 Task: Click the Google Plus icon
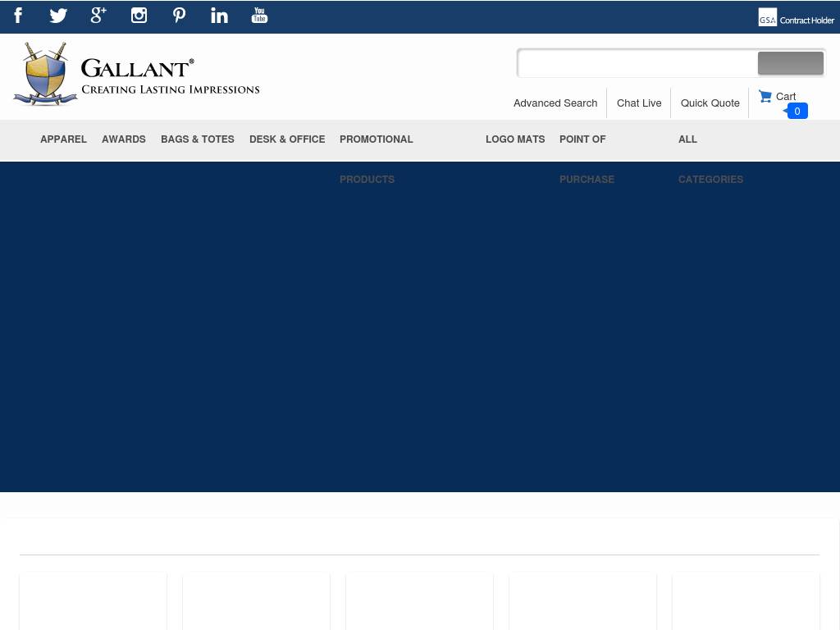point(98,16)
